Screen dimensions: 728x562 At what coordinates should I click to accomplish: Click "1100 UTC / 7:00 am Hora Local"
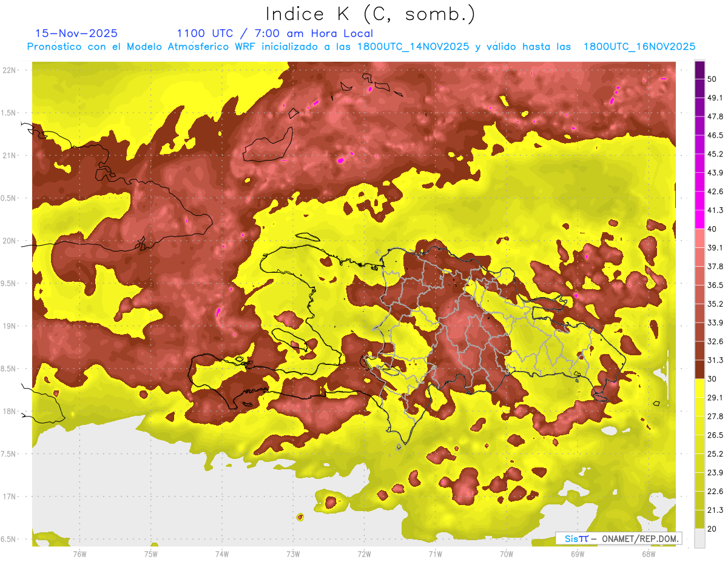tap(275, 33)
